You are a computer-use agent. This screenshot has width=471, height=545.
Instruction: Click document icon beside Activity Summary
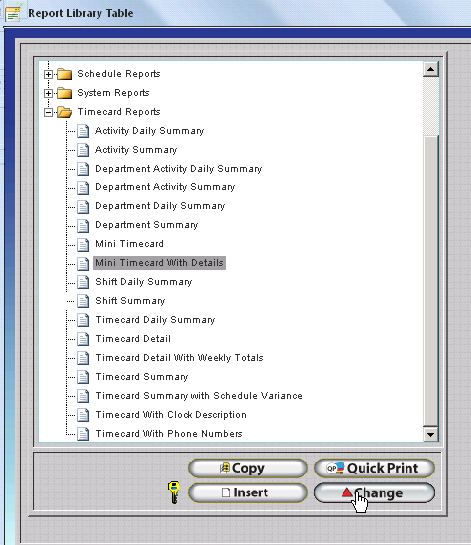(x=83, y=150)
